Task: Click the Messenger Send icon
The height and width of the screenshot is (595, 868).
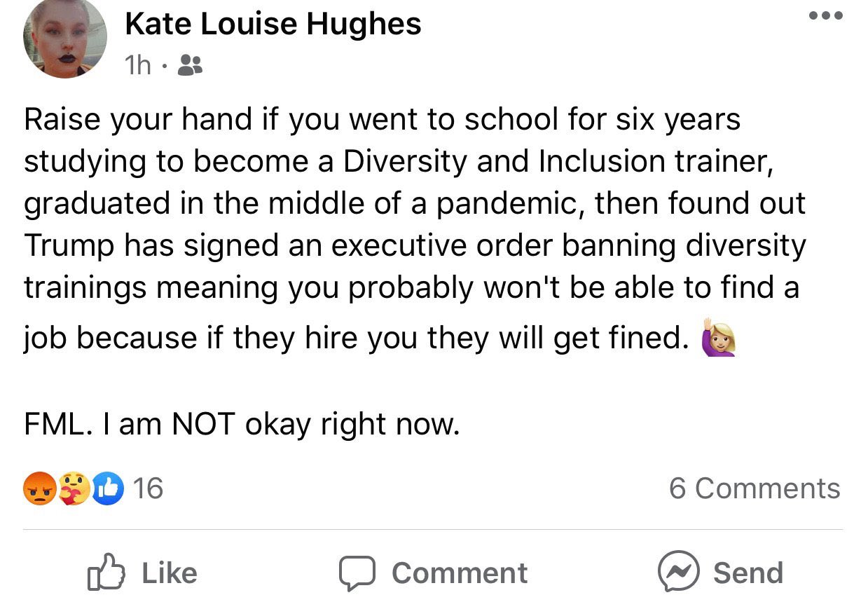Action: click(x=679, y=572)
